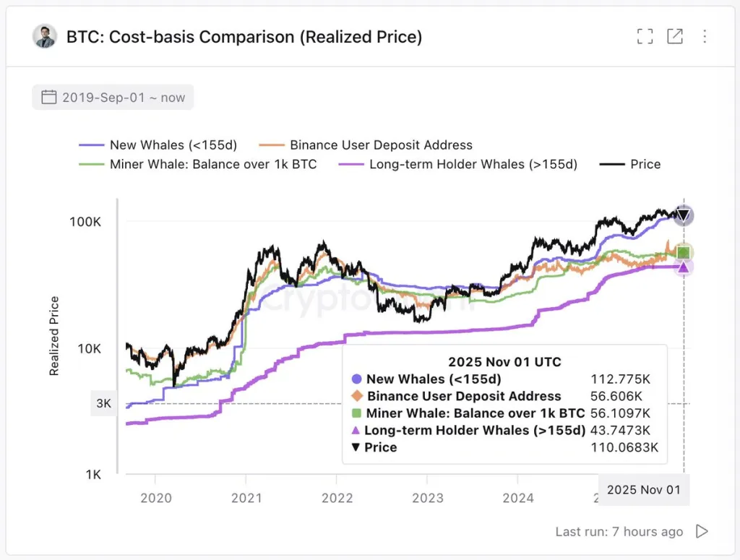Expand the chart to fullscreen
This screenshot has height=560, width=740.
[x=645, y=36]
